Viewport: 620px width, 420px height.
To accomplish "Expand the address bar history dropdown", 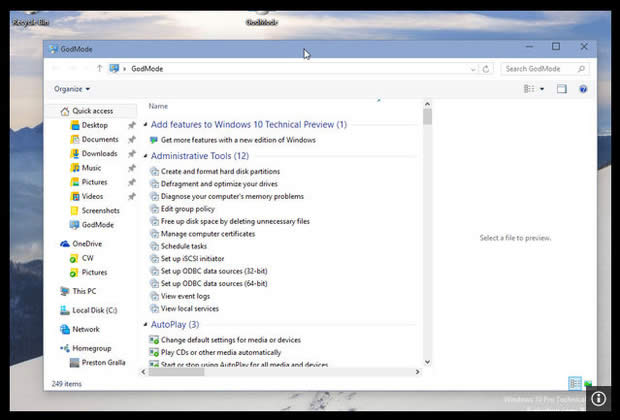I will coord(473,69).
